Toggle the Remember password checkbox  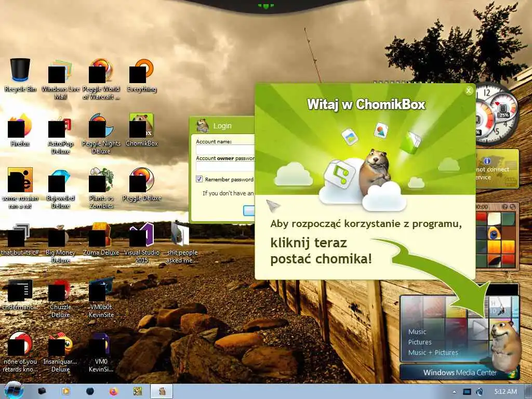(199, 179)
